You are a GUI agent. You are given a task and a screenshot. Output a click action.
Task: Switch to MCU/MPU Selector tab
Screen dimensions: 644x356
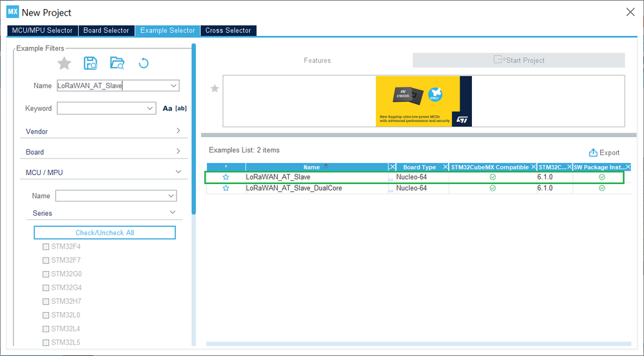pyautogui.click(x=43, y=30)
